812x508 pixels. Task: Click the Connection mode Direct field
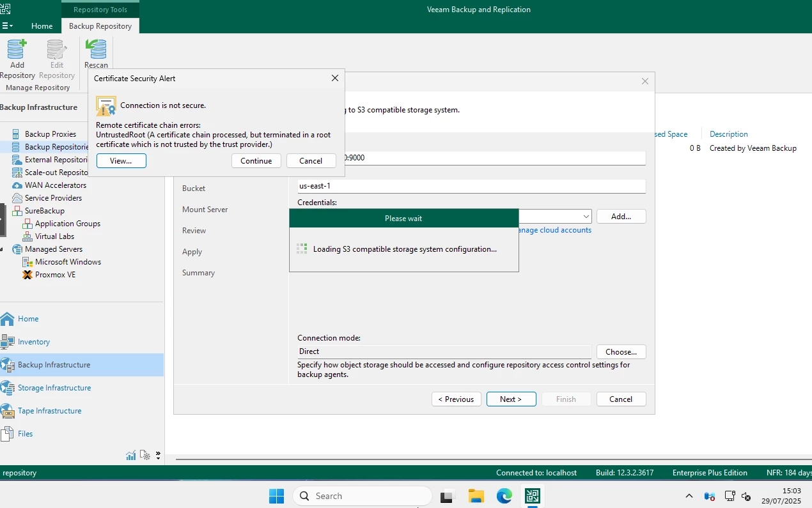444,351
